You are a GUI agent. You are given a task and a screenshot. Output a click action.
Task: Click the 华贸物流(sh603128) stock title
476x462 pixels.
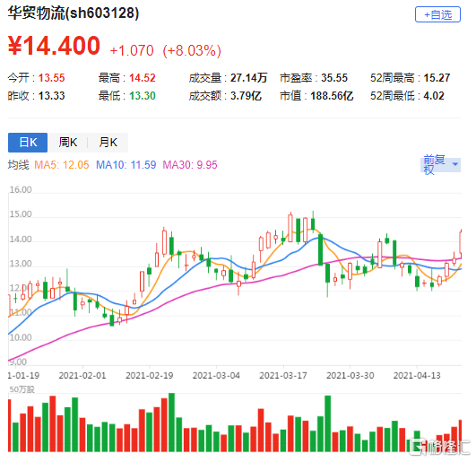pyautogui.click(x=74, y=13)
